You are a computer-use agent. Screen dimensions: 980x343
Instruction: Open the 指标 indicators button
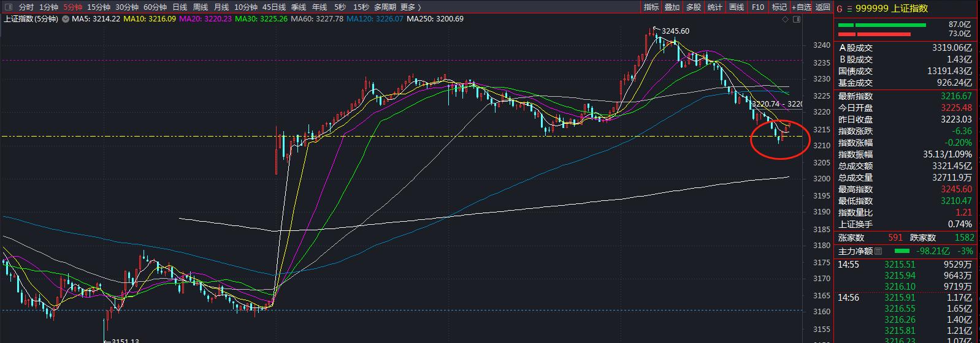coord(651,7)
